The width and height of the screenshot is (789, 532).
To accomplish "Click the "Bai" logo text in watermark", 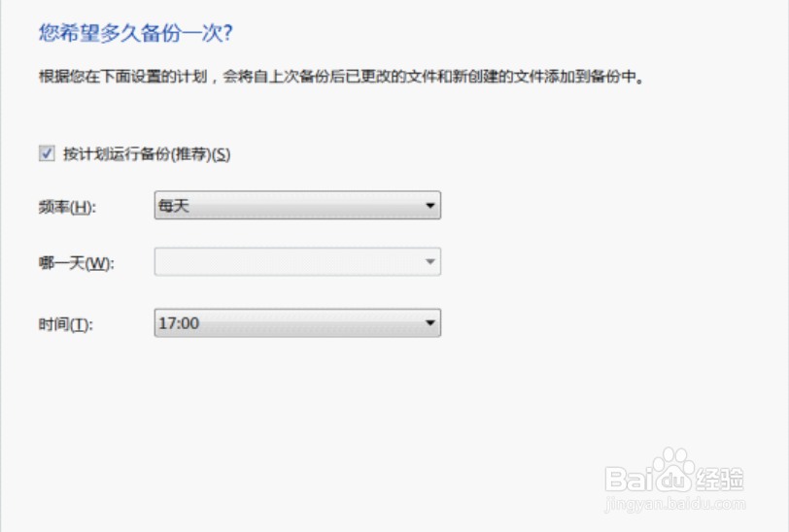I will pyautogui.click(x=627, y=480).
